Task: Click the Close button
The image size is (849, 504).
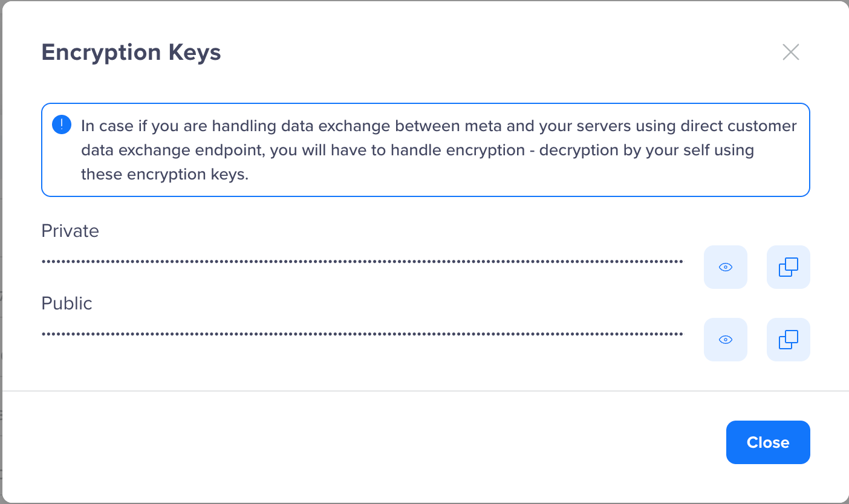Action: [768, 442]
